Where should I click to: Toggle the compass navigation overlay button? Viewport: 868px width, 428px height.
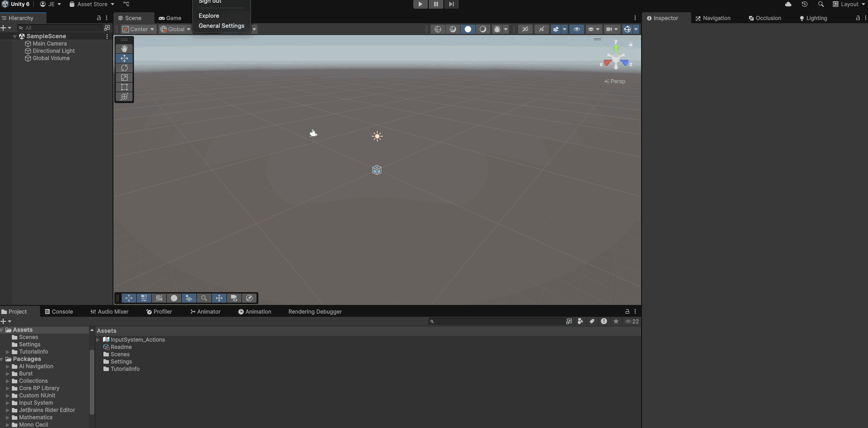[249, 298]
